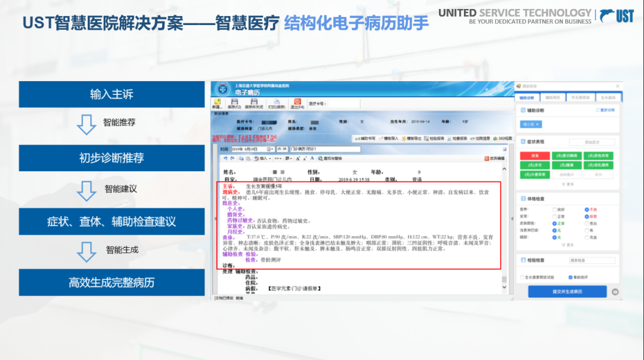Open the code view dropdown in editor toolbar
This screenshot has height=360, width=644.
pyautogui.click(x=278, y=158)
